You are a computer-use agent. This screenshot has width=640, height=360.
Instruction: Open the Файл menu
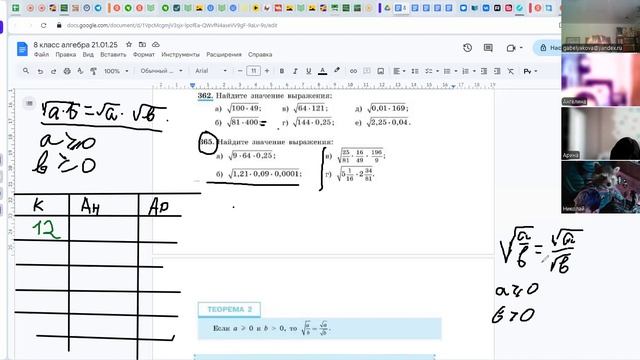coord(41,54)
